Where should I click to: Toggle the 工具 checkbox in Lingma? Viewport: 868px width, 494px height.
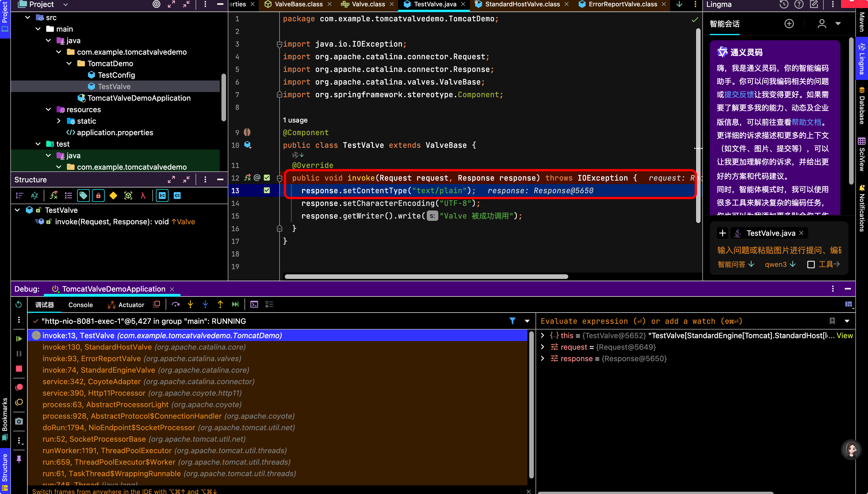tap(811, 264)
